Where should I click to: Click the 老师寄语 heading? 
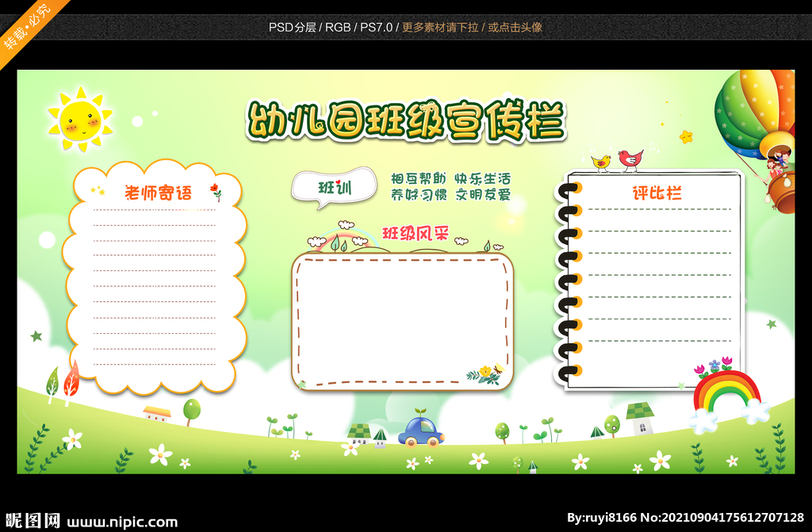pos(158,193)
